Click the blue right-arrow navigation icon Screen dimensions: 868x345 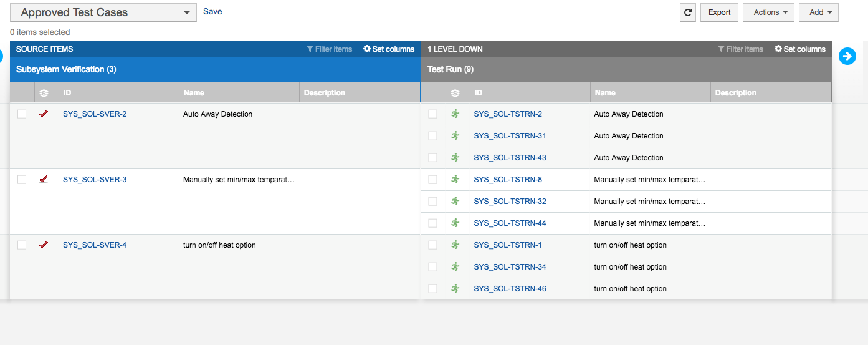847,56
